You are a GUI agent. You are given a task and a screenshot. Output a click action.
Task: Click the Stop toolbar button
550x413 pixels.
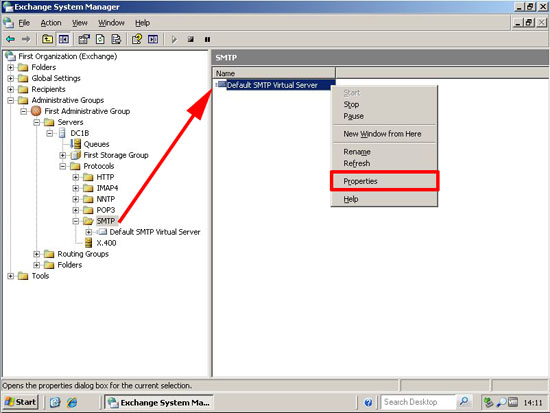click(x=190, y=39)
